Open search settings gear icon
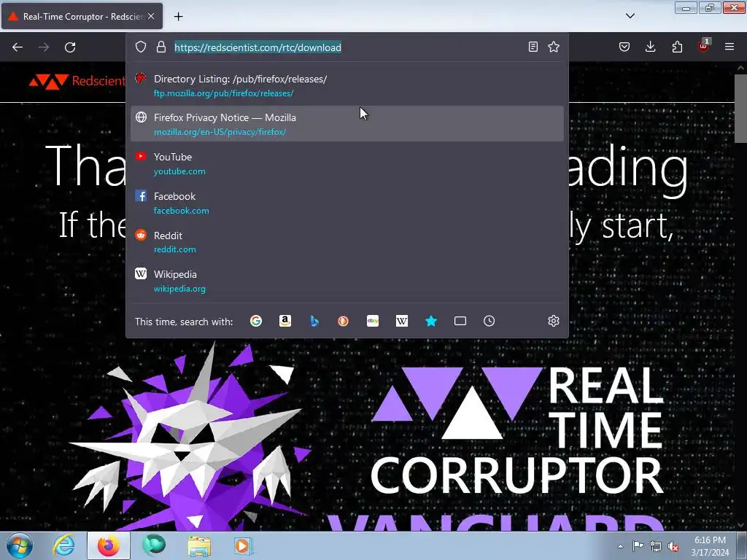 click(x=554, y=321)
